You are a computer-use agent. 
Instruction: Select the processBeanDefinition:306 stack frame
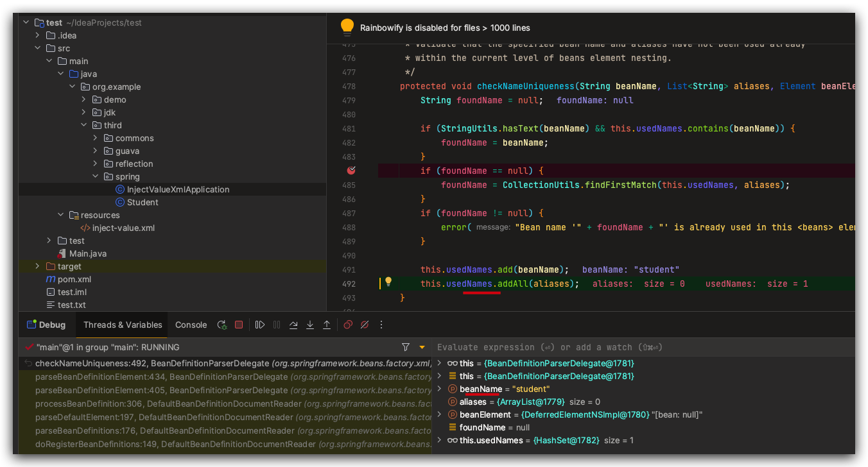click(167, 403)
